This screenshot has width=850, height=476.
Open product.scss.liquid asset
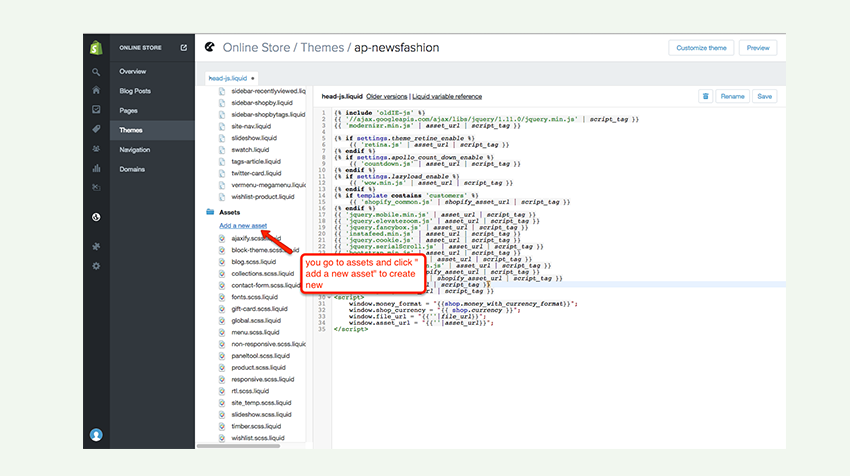click(x=259, y=368)
